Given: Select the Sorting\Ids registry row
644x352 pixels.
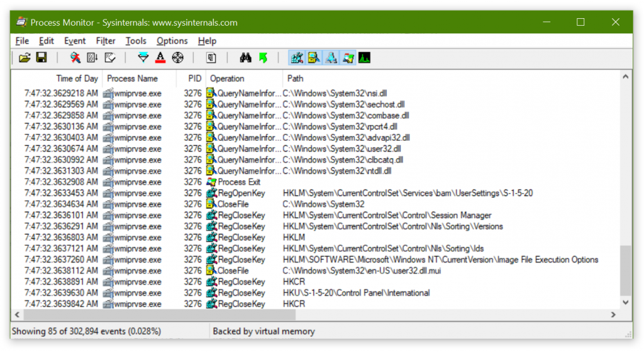Looking at the screenshot, I should [x=315, y=248].
